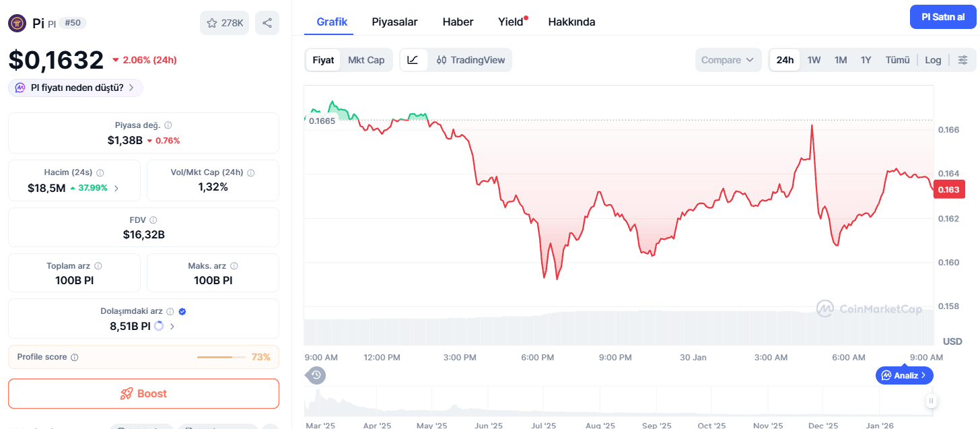Click the circulating supply progress ring icon
Image resolution: width=980 pixels, height=429 pixels.
point(159,326)
